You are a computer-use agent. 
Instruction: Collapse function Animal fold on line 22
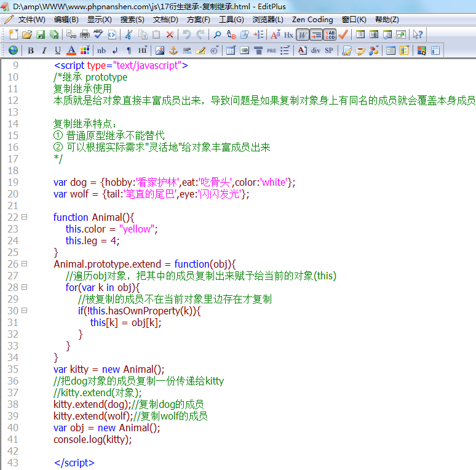pyautogui.click(x=25, y=217)
